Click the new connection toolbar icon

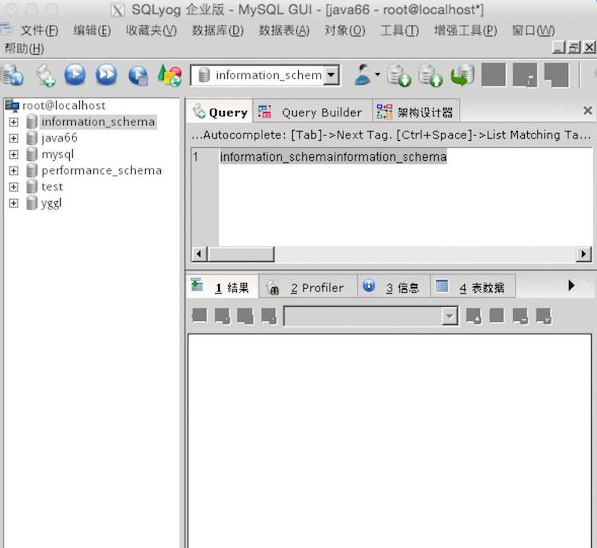(12, 75)
